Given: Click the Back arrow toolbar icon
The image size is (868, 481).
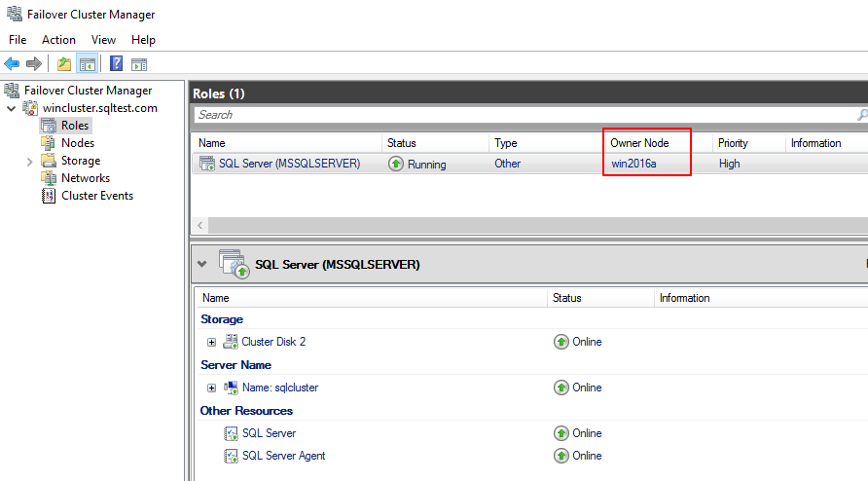Looking at the screenshot, I should [12, 63].
